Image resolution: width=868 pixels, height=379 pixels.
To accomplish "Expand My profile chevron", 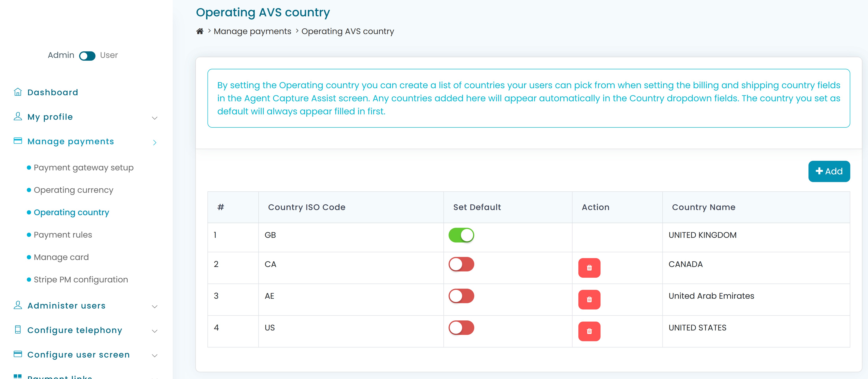I will pos(155,118).
